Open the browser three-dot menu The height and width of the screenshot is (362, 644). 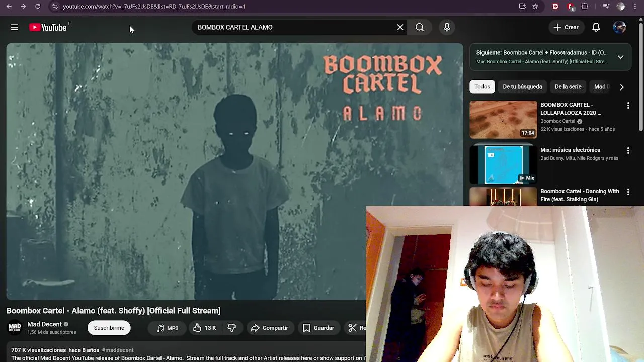pyautogui.click(x=635, y=6)
